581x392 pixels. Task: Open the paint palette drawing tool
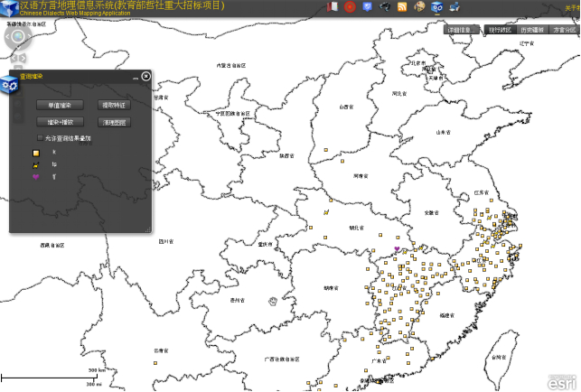click(419, 6)
